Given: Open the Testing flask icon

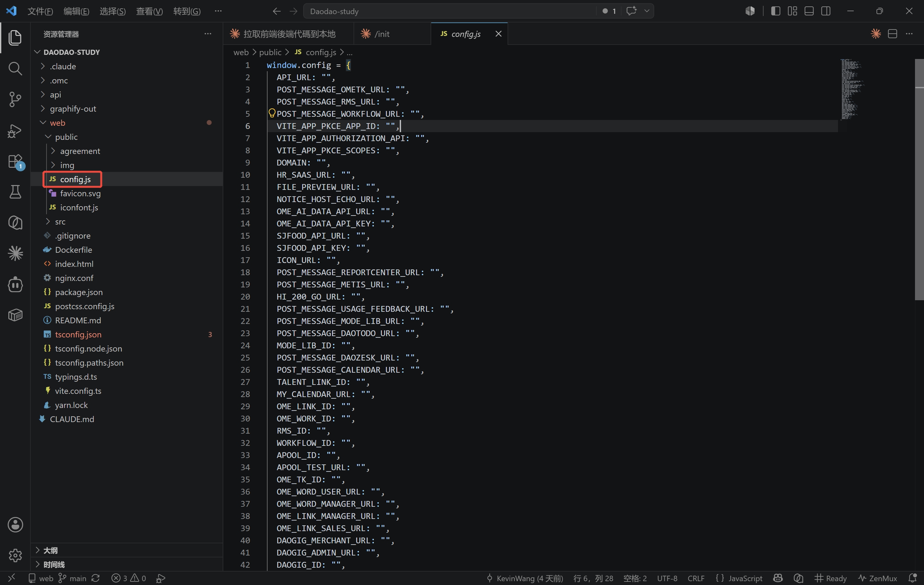Looking at the screenshot, I should click(15, 192).
